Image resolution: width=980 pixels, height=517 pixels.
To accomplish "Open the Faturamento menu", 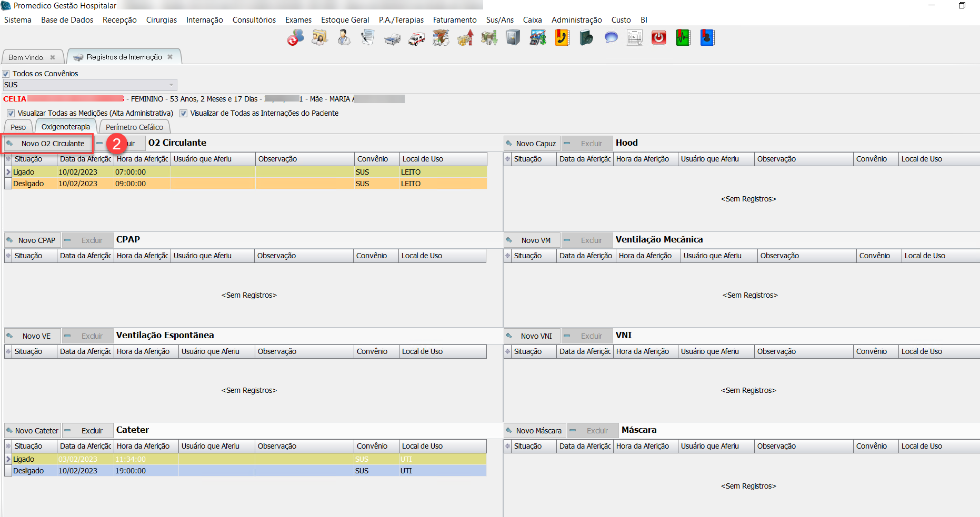I will [x=454, y=20].
